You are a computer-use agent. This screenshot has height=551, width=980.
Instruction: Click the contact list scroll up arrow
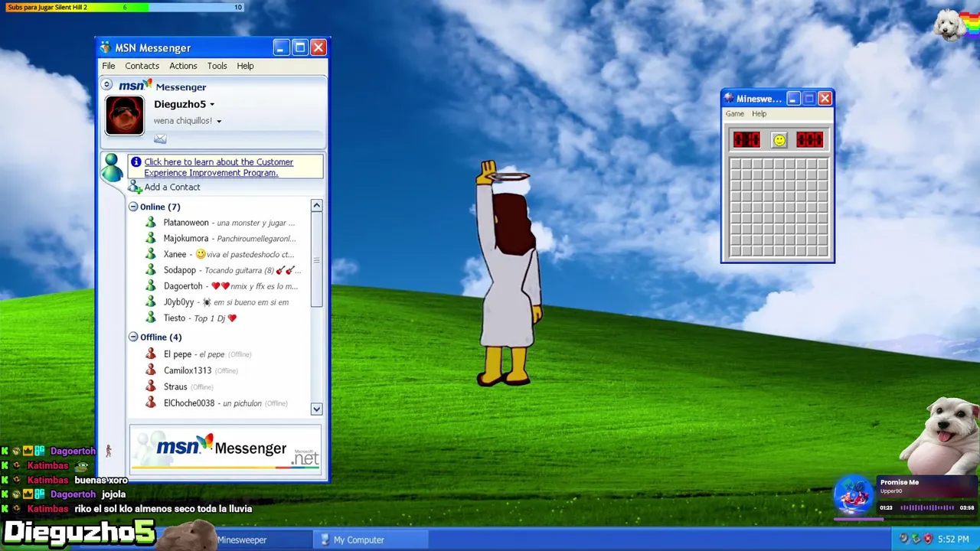(316, 206)
